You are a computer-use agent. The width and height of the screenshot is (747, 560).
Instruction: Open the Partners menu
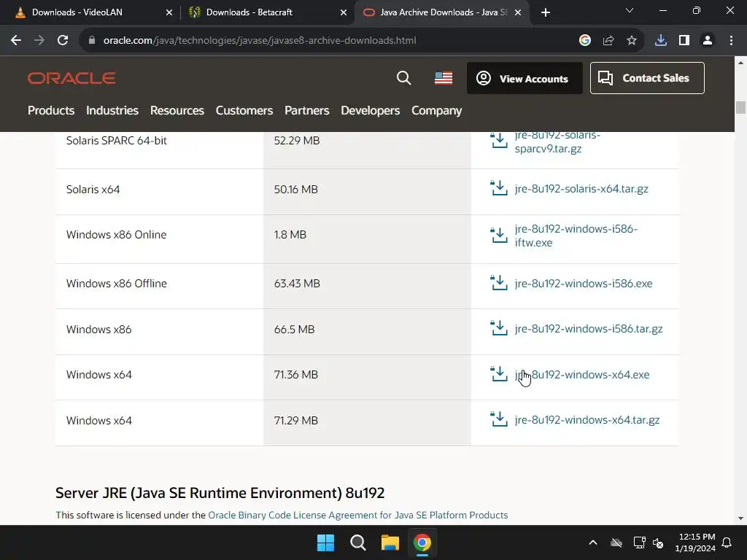click(x=307, y=111)
